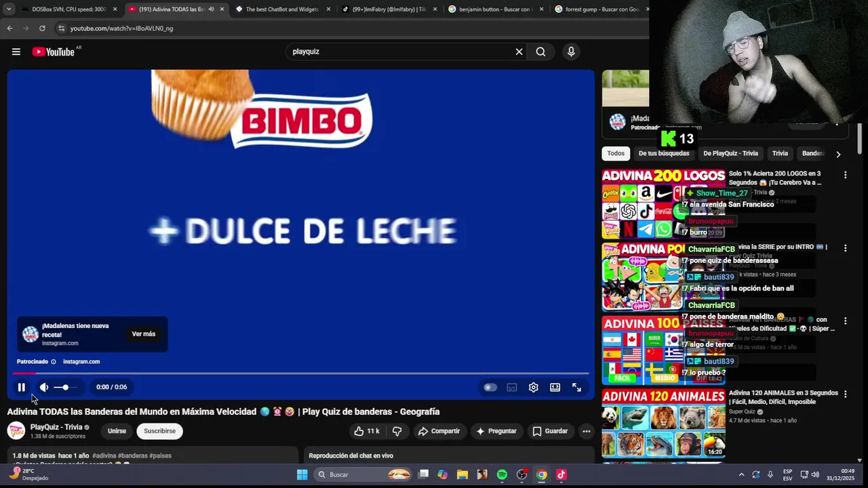This screenshot has width=868, height=488.
Task: Open the Chrome tab search dropdown
Action: [x=8, y=9]
